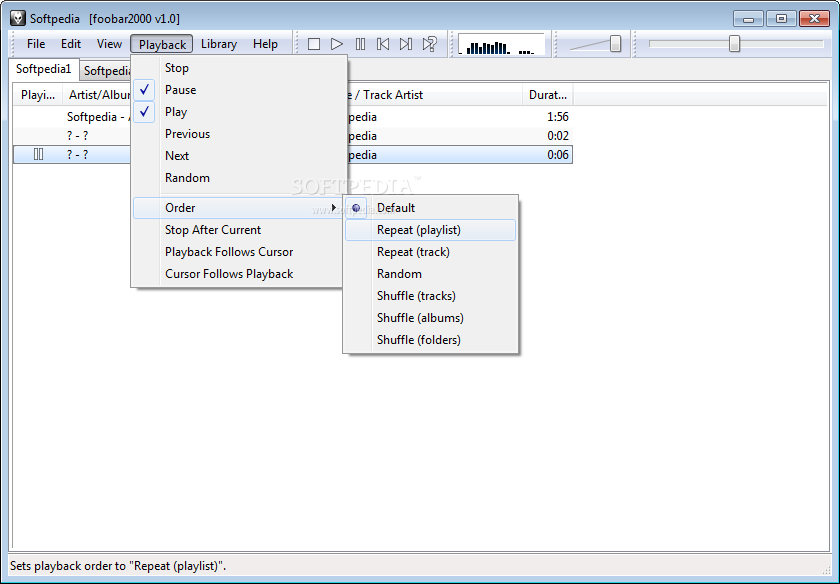Close the open Playback menu
This screenshot has width=840, height=584.
point(162,44)
